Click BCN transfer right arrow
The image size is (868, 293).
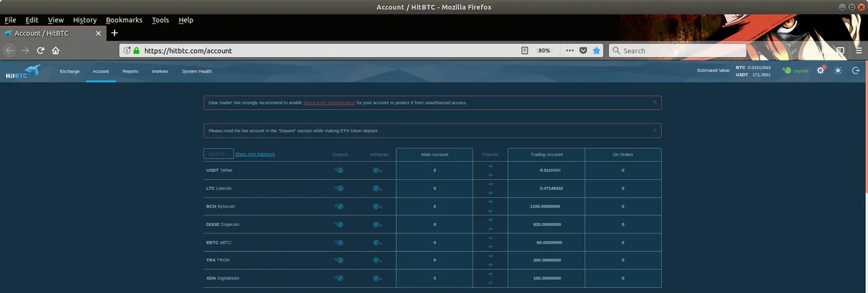[x=490, y=202]
